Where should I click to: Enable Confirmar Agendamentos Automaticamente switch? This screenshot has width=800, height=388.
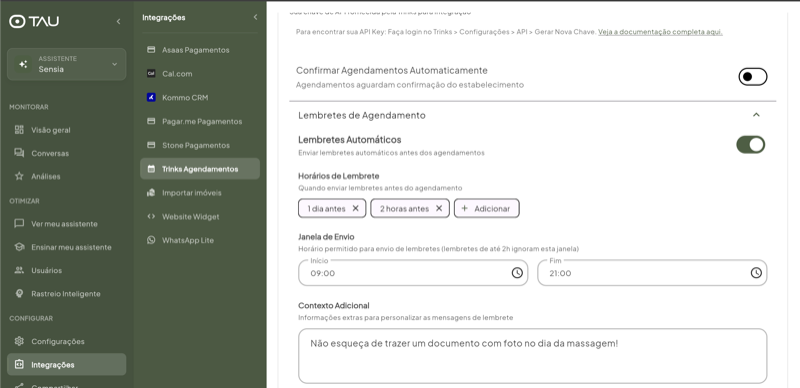pyautogui.click(x=753, y=77)
